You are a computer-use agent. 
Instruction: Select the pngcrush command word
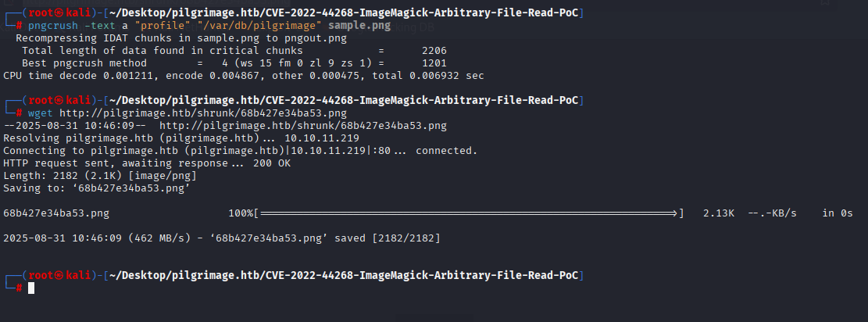(x=53, y=26)
